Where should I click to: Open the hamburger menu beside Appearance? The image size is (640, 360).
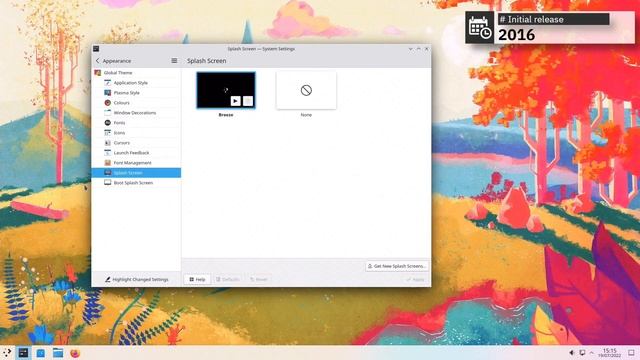tap(174, 61)
